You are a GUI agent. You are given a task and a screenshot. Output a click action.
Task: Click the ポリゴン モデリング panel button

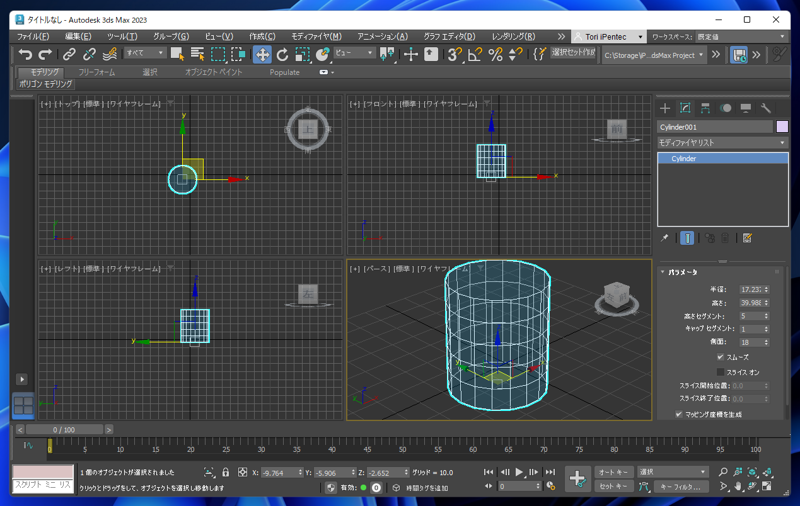point(45,84)
